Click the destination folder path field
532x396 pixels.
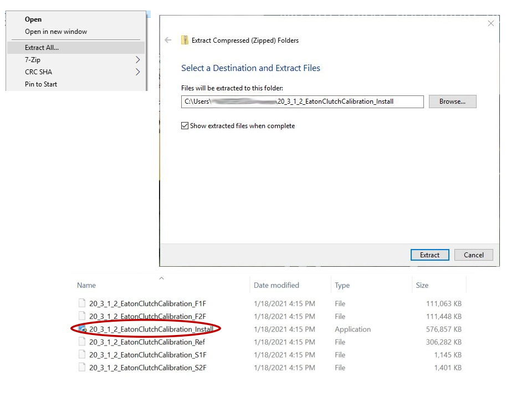303,101
